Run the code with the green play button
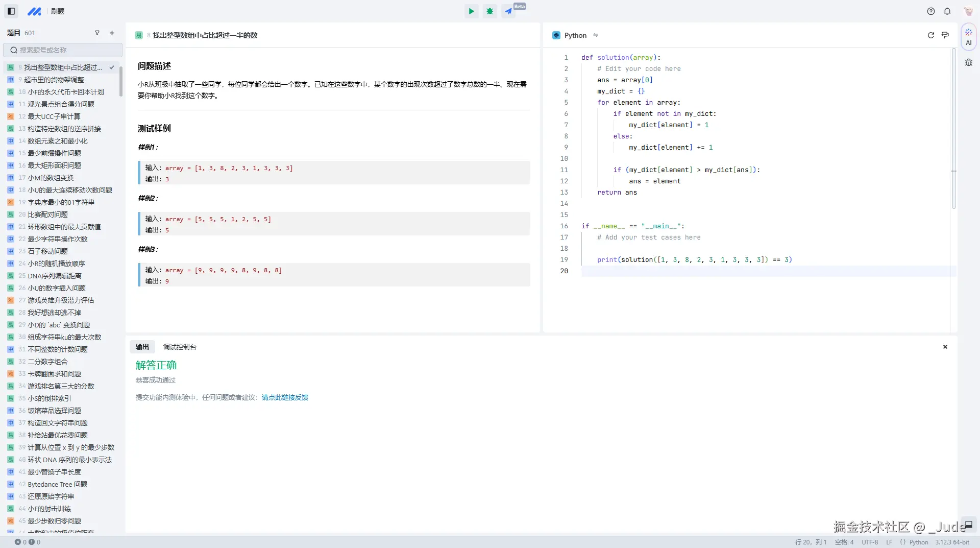 [471, 11]
